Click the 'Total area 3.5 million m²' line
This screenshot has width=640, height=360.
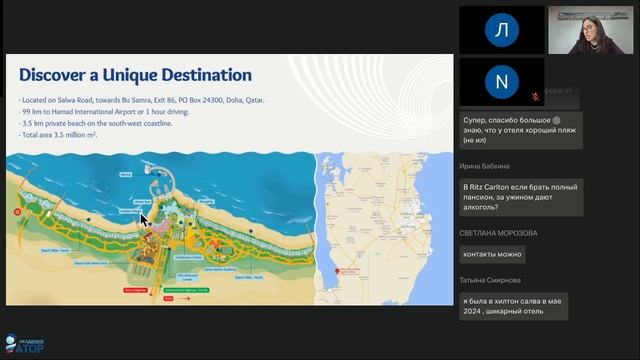[x=58, y=135]
